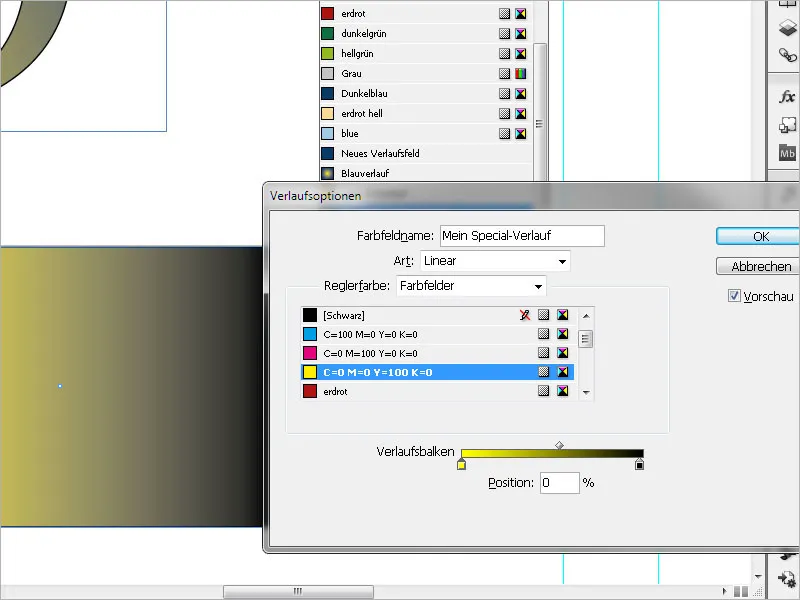Click process color icon in C=100 M=0 row
Screen dimensions: 800x600
pyautogui.click(x=544, y=334)
